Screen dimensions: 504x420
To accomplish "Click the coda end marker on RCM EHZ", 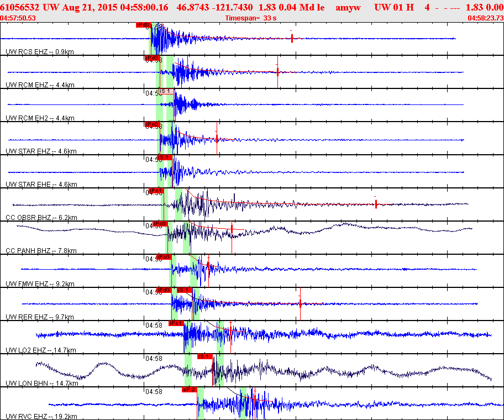I will (x=278, y=72).
